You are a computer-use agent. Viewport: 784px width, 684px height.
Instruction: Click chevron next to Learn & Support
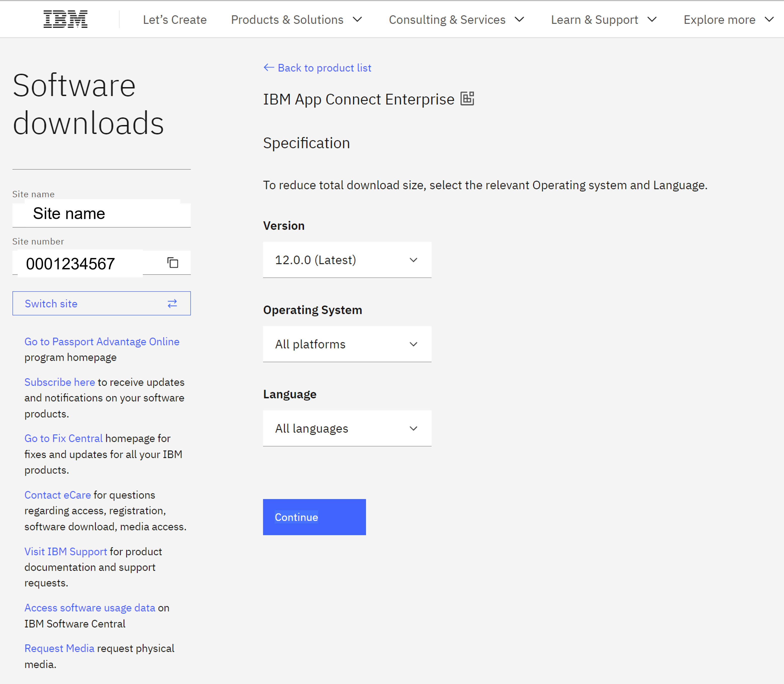click(x=652, y=19)
